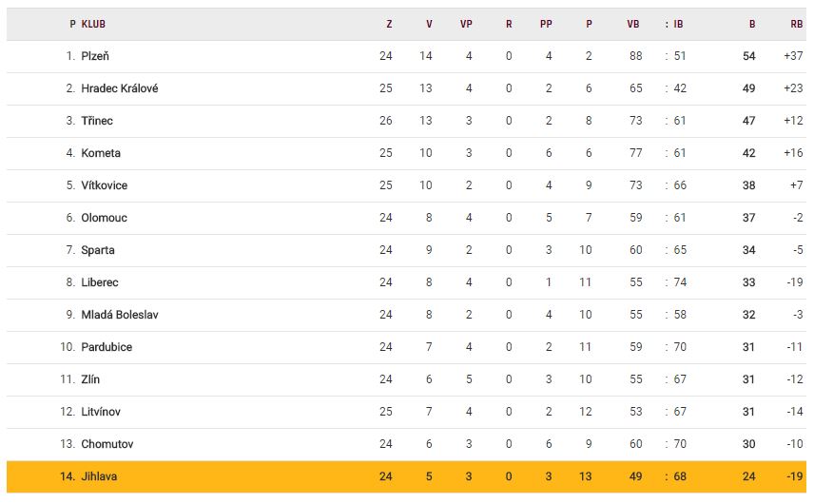Sort table by V wins header
The width and height of the screenshot is (814, 504).
coord(429,25)
